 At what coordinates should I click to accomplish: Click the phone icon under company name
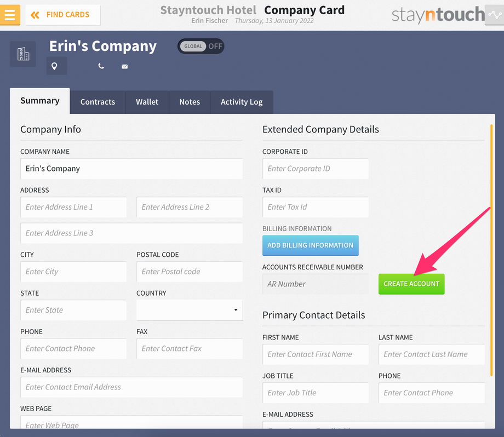101,66
